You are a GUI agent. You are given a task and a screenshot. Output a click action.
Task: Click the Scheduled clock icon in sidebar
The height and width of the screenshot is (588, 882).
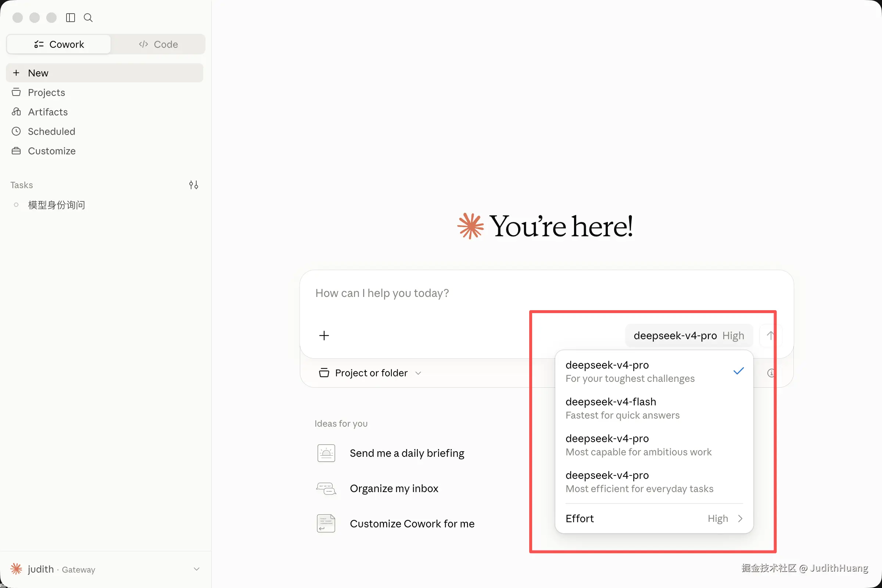16,131
